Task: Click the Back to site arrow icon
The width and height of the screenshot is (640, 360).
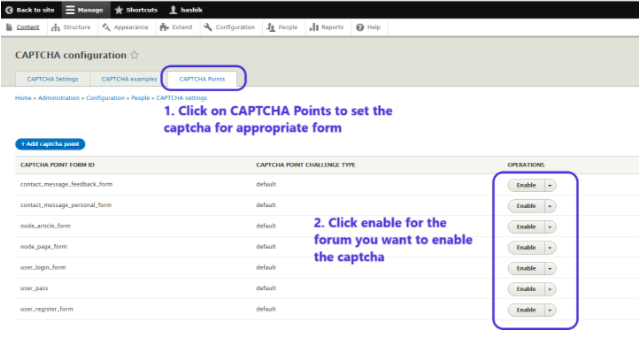Action: click(9, 10)
